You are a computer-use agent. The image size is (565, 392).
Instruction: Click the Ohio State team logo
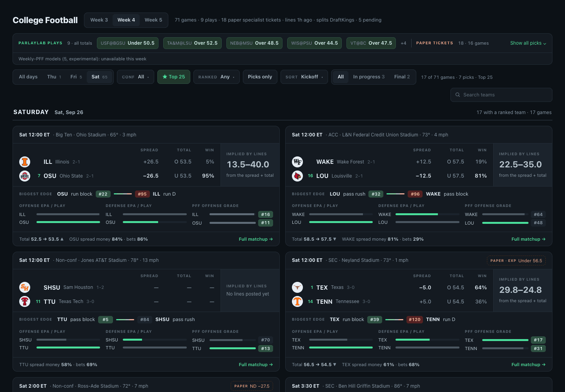click(x=25, y=176)
